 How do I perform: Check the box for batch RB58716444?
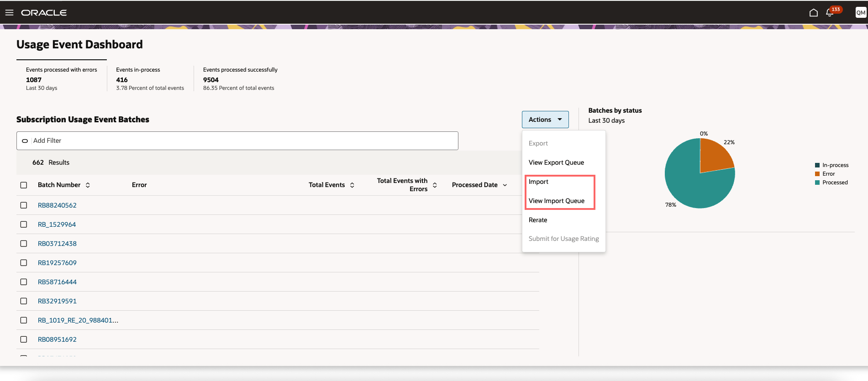(24, 282)
